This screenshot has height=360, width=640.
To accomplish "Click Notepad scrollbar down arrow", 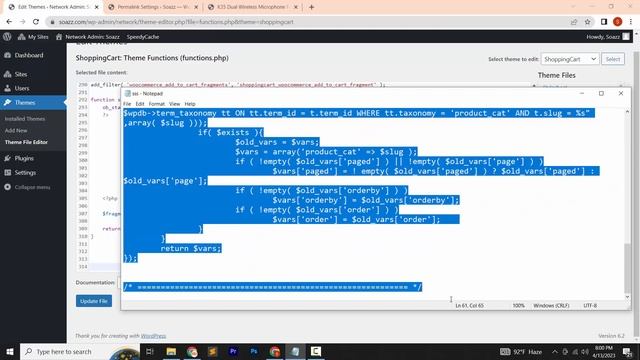I will [627, 297].
